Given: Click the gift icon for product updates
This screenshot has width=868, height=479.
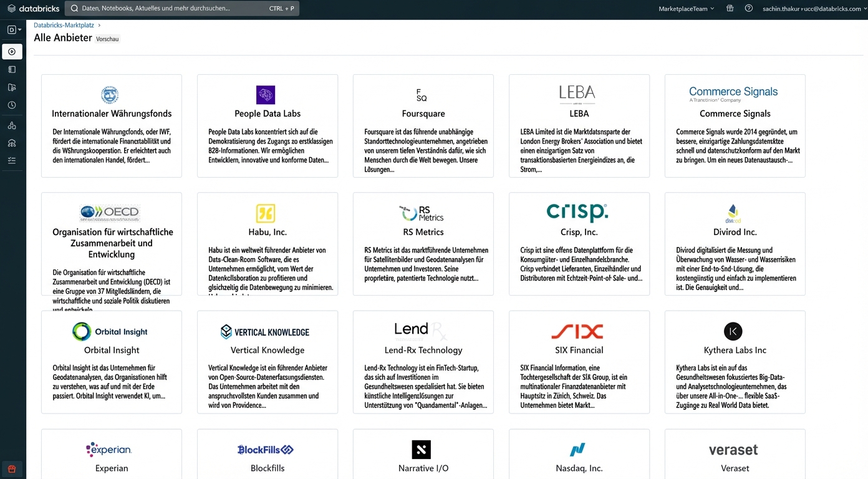Looking at the screenshot, I should click(730, 8).
